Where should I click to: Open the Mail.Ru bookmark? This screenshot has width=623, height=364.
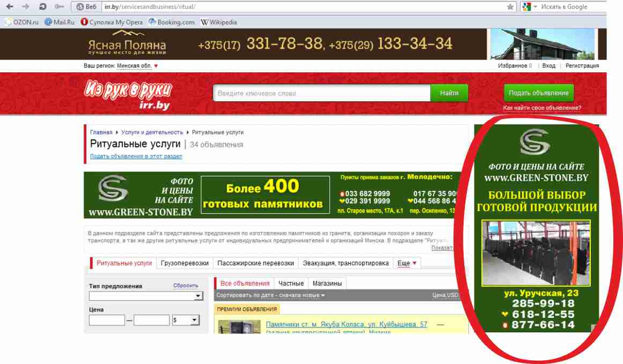click(59, 22)
